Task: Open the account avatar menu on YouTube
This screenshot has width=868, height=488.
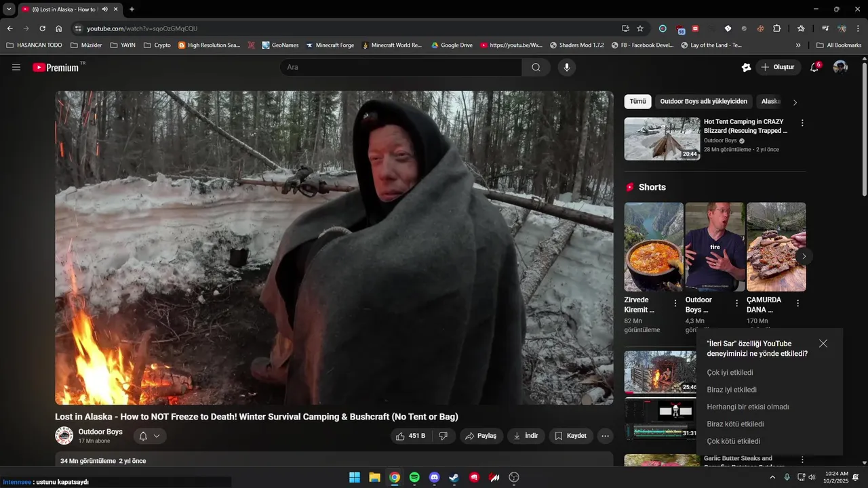Action: (x=840, y=67)
